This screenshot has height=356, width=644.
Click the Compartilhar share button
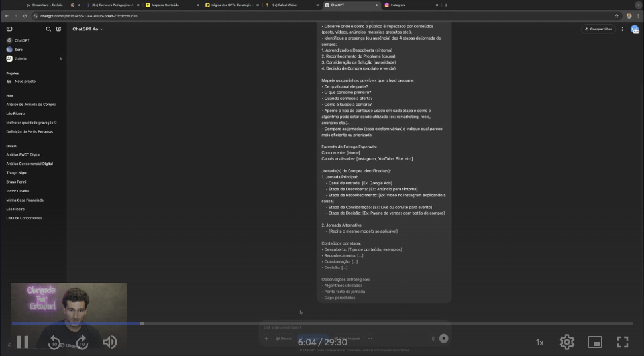click(598, 29)
